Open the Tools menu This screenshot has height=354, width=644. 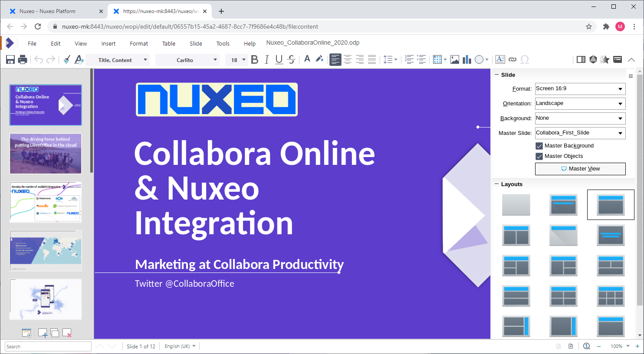(223, 43)
